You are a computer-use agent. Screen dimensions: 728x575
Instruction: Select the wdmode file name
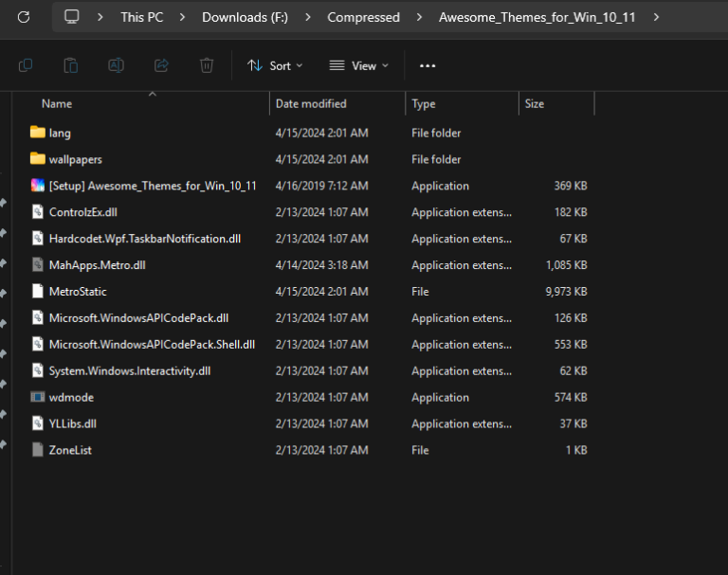tap(71, 397)
